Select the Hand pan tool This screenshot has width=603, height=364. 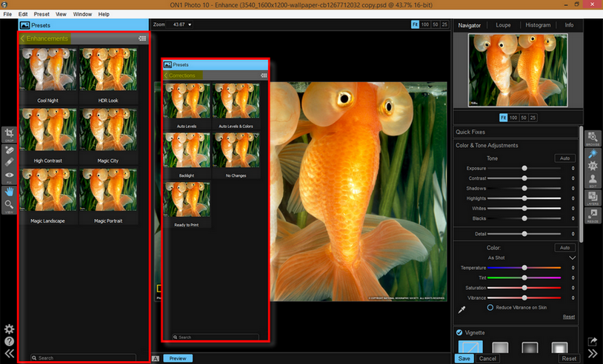point(9,192)
